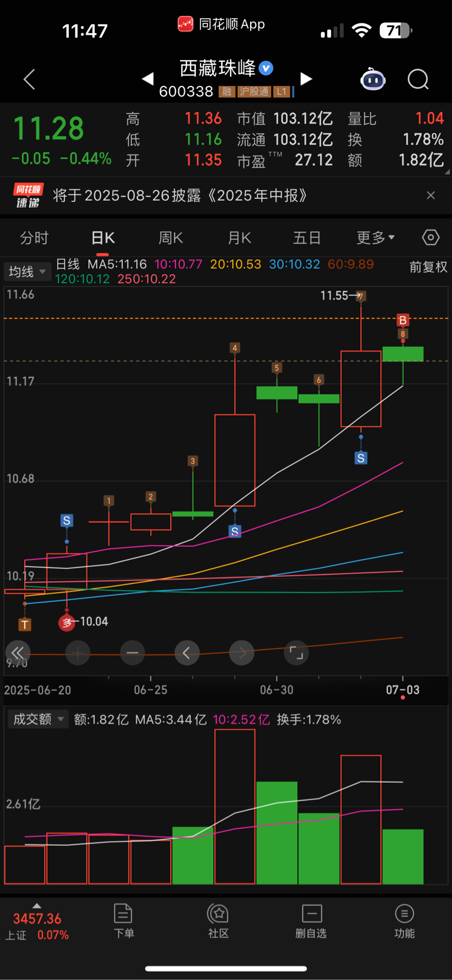The image size is (452, 980).
Task: Expand 上证 index 3457.36 panel
Action: click(37, 922)
